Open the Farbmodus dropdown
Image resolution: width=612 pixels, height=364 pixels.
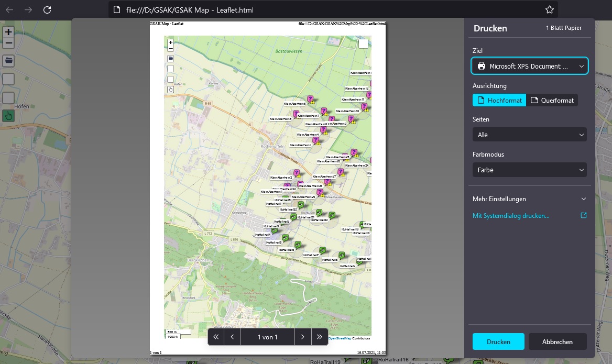point(529,170)
